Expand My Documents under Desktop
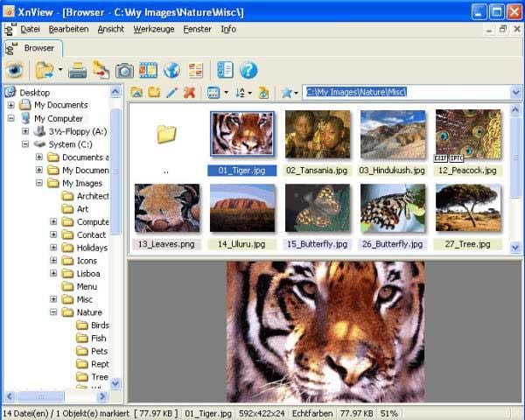This screenshot has height=420, width=525. point(11,105)
